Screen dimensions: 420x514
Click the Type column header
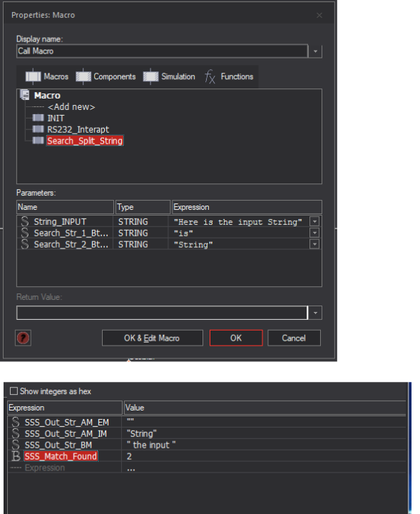[x=143, y=207]
